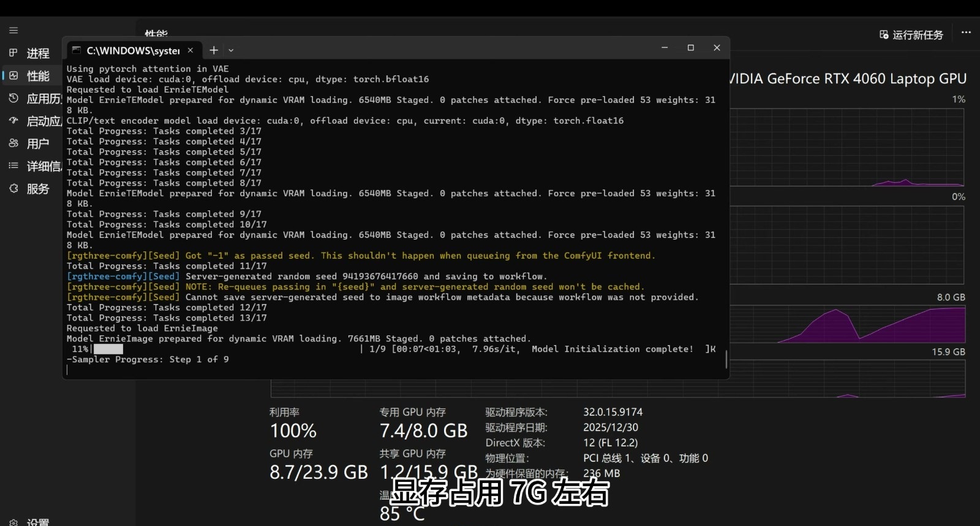Click the GPU engine graph showing 1%

847,147
